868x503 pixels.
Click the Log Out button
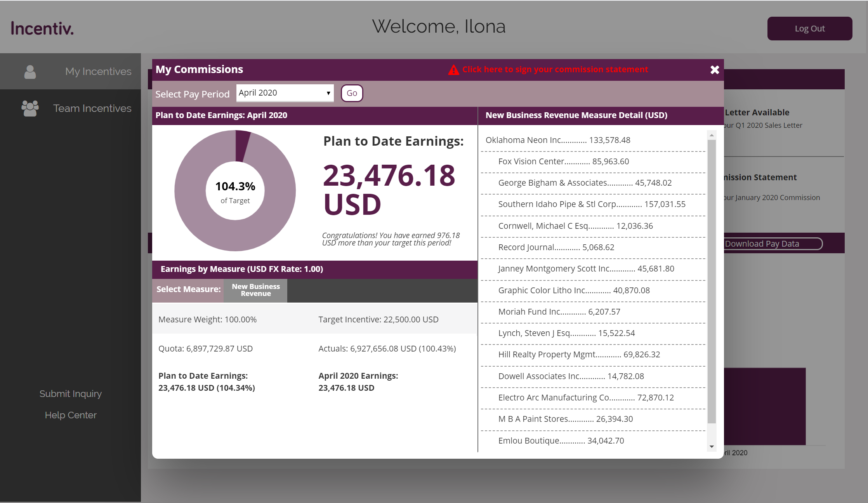[809, 28]
